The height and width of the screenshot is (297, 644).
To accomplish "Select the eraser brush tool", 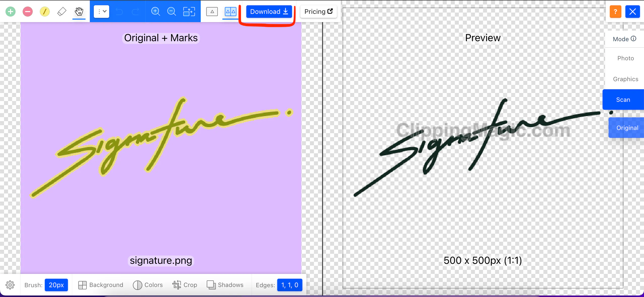I will pos(61,11).
